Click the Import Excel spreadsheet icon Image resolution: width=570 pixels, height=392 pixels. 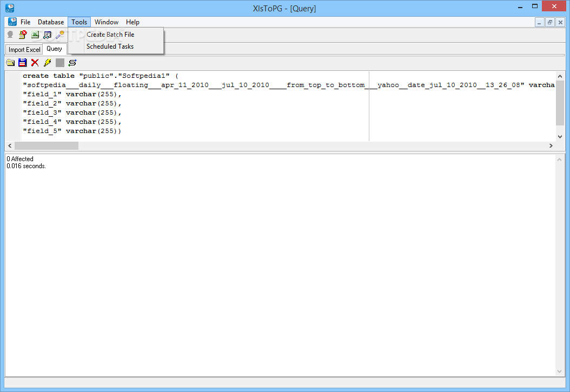(35, 35)
